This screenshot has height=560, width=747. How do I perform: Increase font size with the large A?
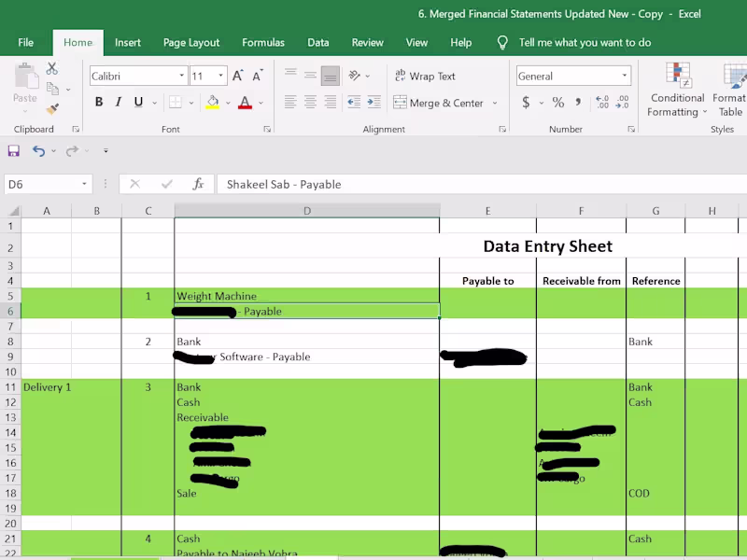tap(237, 76)
